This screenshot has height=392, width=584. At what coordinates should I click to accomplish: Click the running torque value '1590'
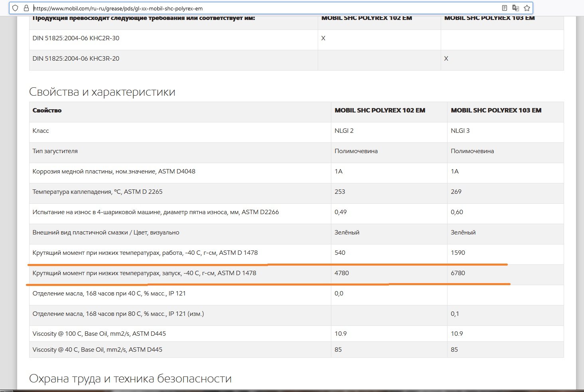[458, 253]
